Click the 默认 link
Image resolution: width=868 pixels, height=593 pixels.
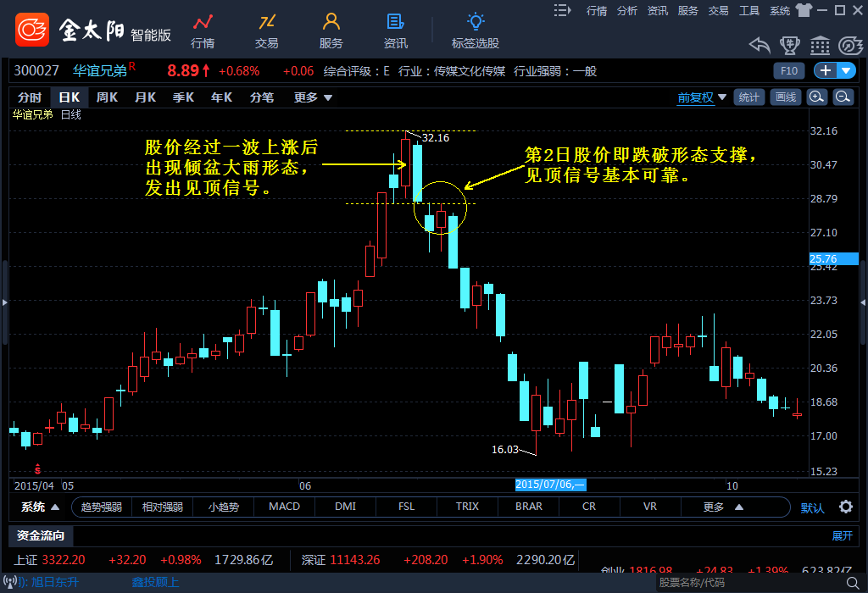coord(813,507)
